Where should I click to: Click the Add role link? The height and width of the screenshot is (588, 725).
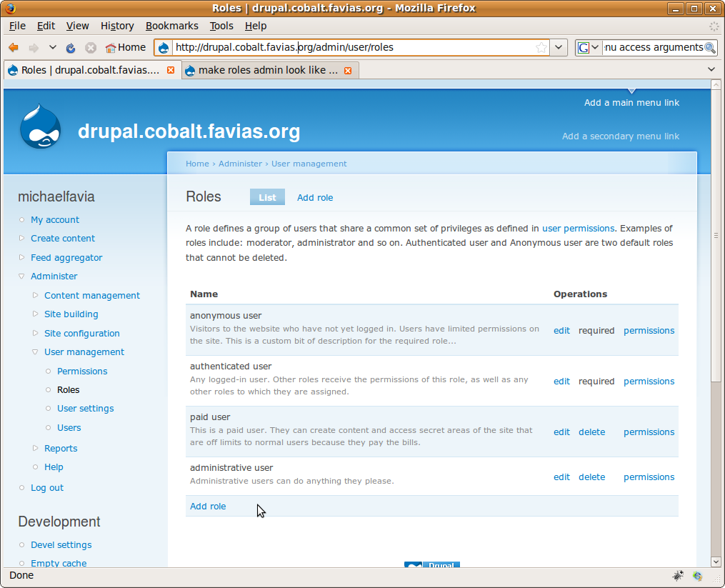[x=207, y=506]
